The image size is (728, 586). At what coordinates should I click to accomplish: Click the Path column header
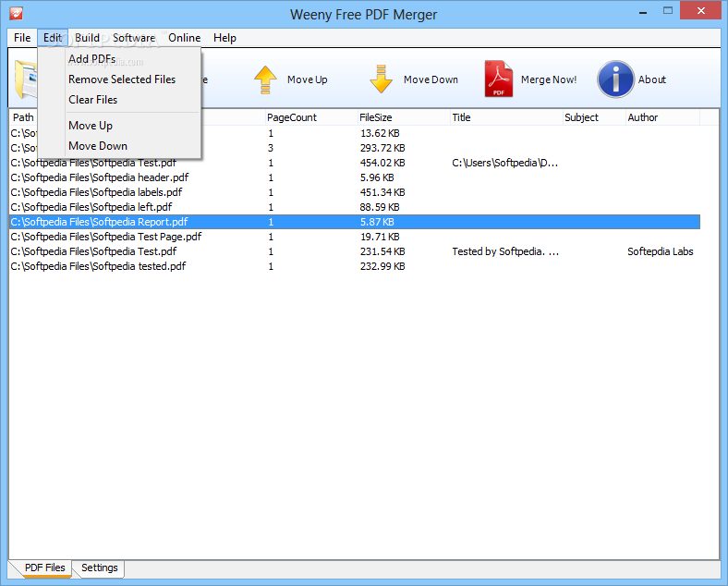click(x=23, y=117)
